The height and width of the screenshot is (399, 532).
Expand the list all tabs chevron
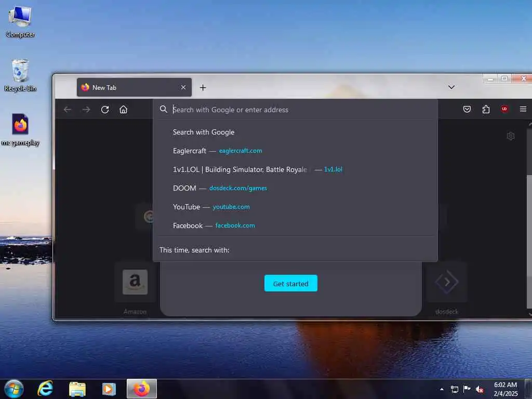pos(451,87)
